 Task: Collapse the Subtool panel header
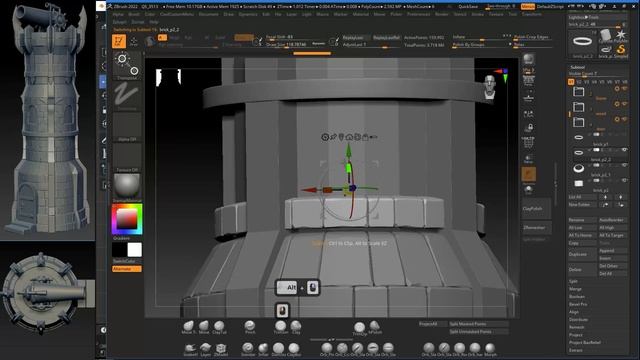click(578, 67)
